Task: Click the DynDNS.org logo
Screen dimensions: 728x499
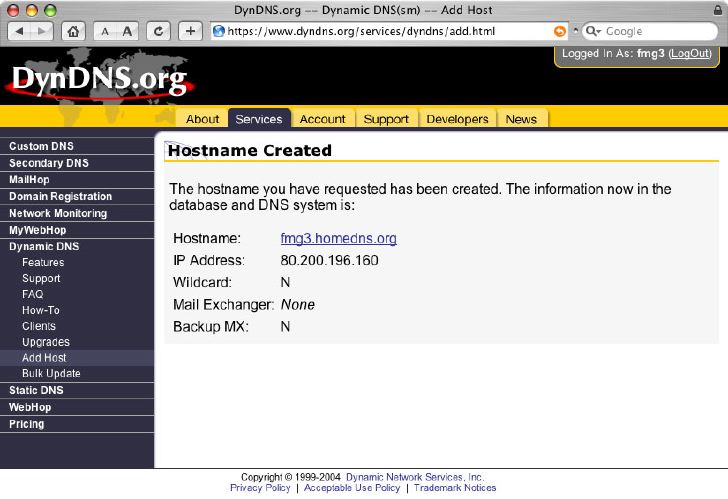Action: pyautogui.click(x=99, y=79)
